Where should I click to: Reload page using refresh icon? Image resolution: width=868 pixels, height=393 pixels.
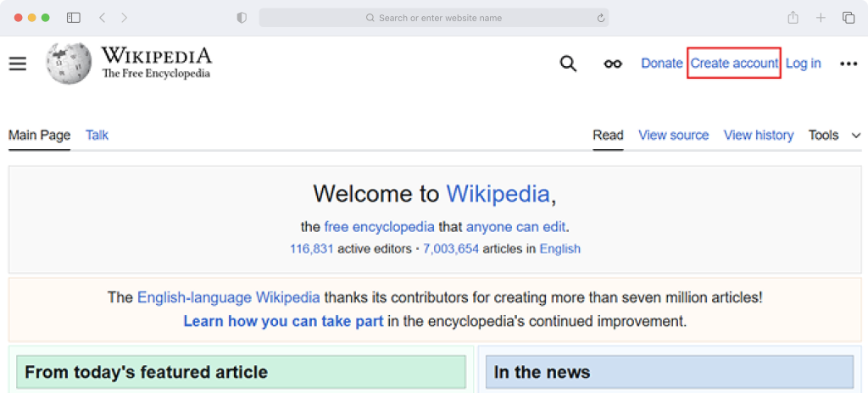pyautogui.click(x=601, y=18)
